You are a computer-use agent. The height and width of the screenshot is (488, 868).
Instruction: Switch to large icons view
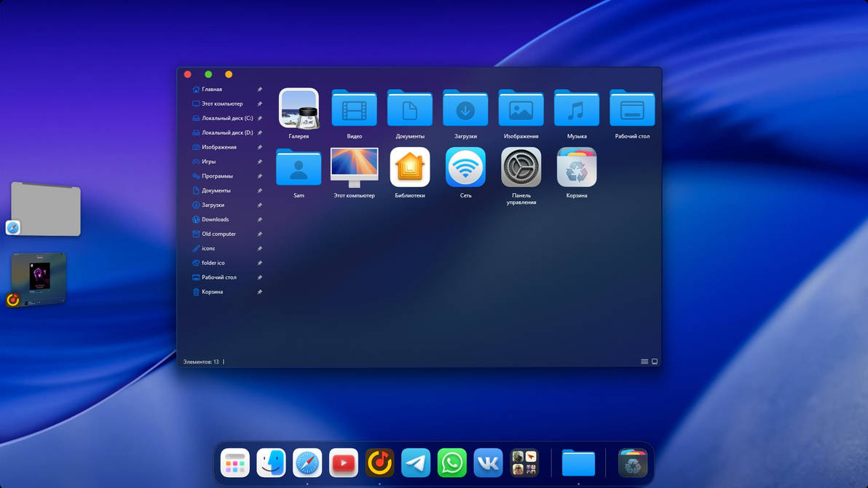(x=655, y=362)
